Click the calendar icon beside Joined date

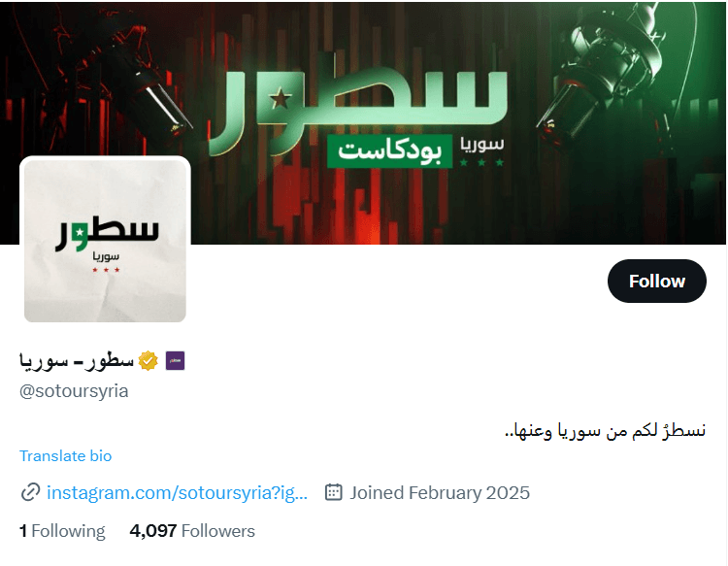coord(333,492)
